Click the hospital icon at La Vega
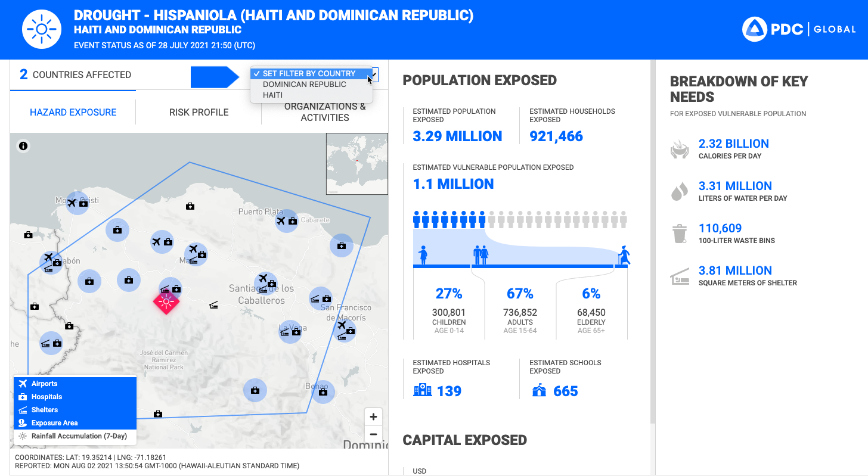 pyautogui.click(x=296, y=332)
